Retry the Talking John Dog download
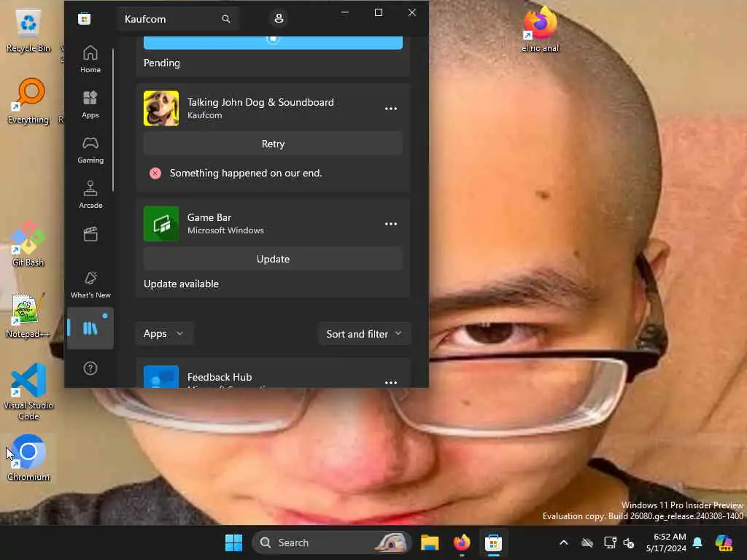Viewport: 747px width, 560px height. pyautogui.click(x=273, y=144)
